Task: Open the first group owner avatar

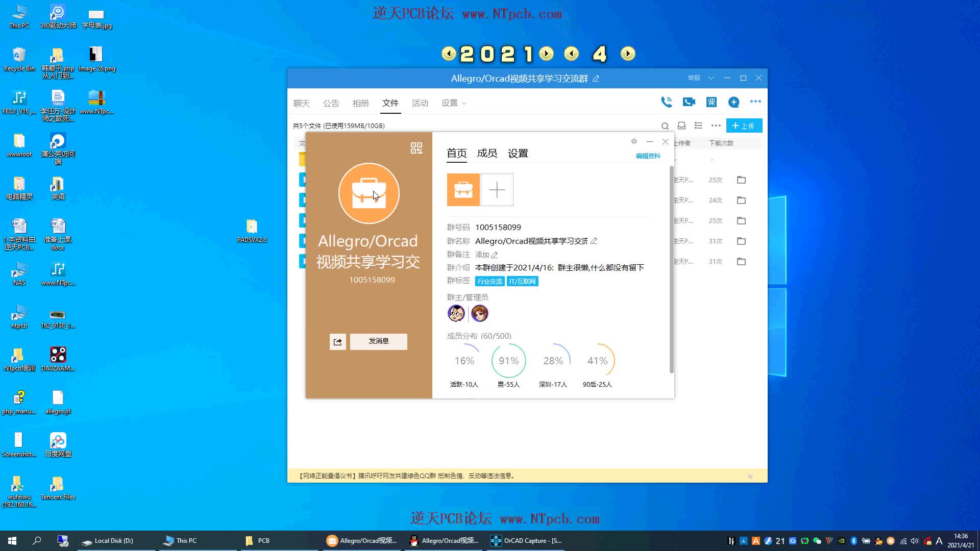Action: click(456, 313)
